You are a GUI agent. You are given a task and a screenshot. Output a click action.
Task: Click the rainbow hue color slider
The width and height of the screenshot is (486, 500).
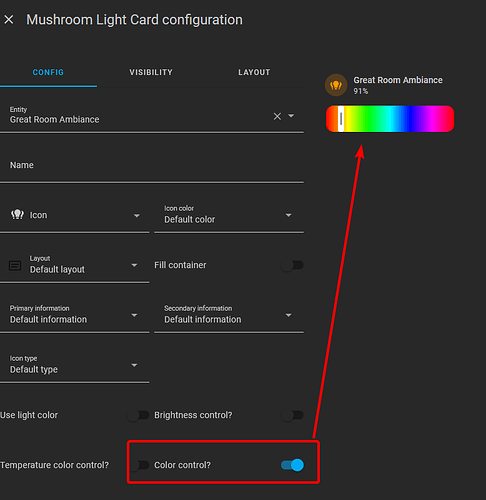[390, 119]
